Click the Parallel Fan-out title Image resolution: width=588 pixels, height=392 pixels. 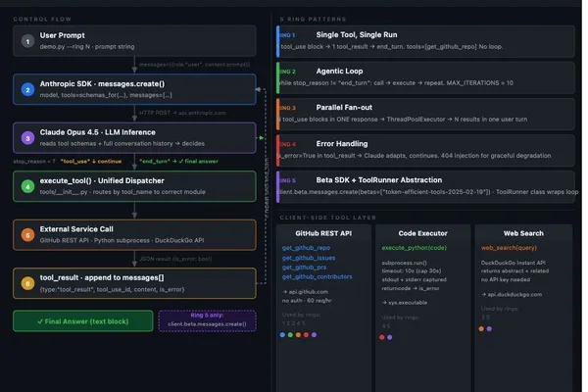point(344,108)
